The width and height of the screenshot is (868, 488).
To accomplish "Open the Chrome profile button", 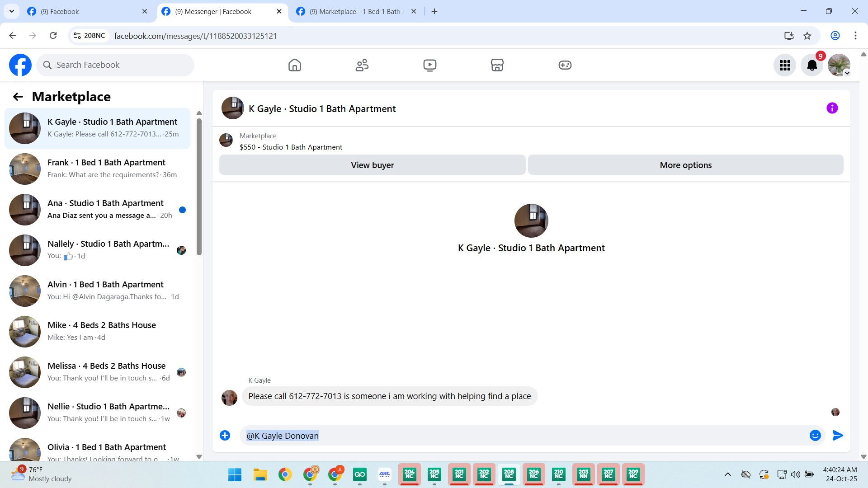I will click(835, 36).
